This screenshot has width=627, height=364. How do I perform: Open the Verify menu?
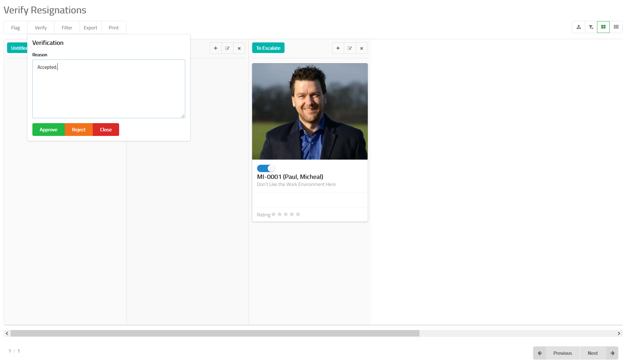coord(41,28)
